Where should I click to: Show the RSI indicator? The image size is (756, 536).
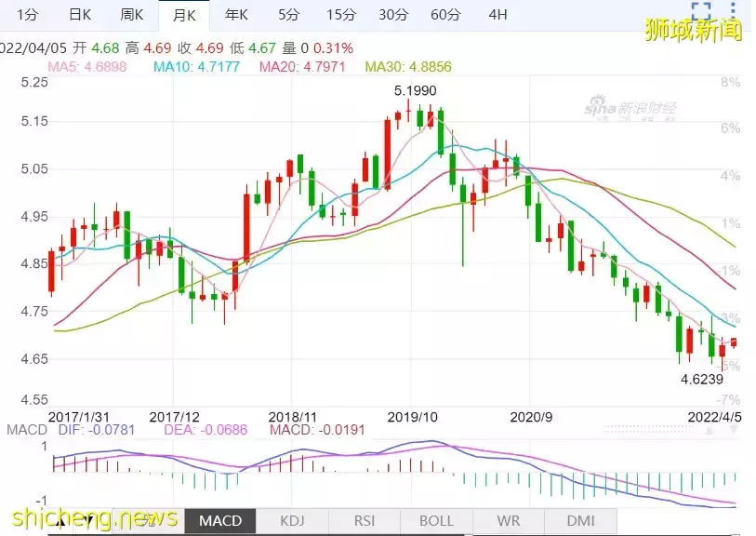pos(365,521)
